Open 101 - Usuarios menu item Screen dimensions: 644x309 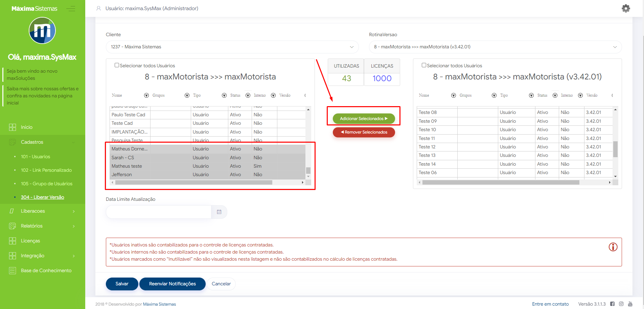coord(36,157)
